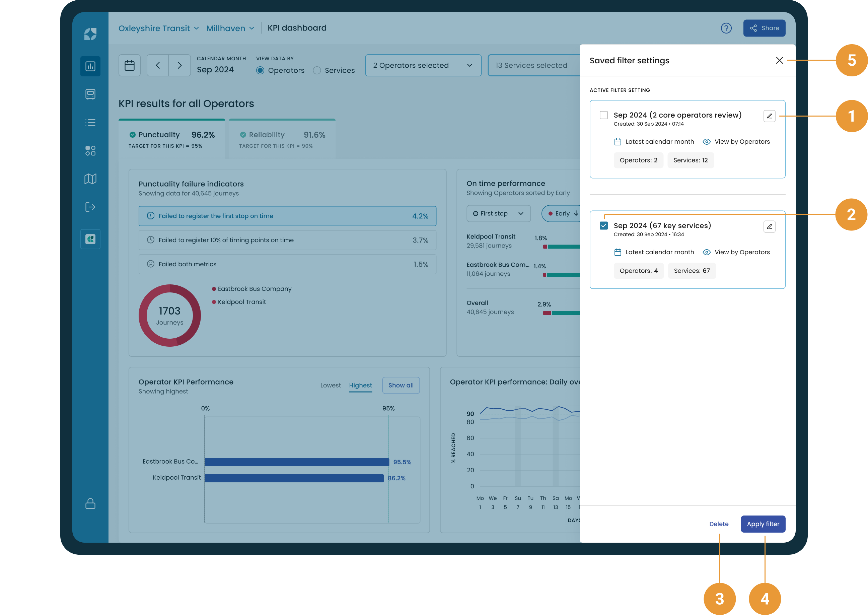Image resolution: width=868 pixels, height=615 pixels.
Task: Select the Lowest tab in Operator KPI
Action: [x=330, y=385]
